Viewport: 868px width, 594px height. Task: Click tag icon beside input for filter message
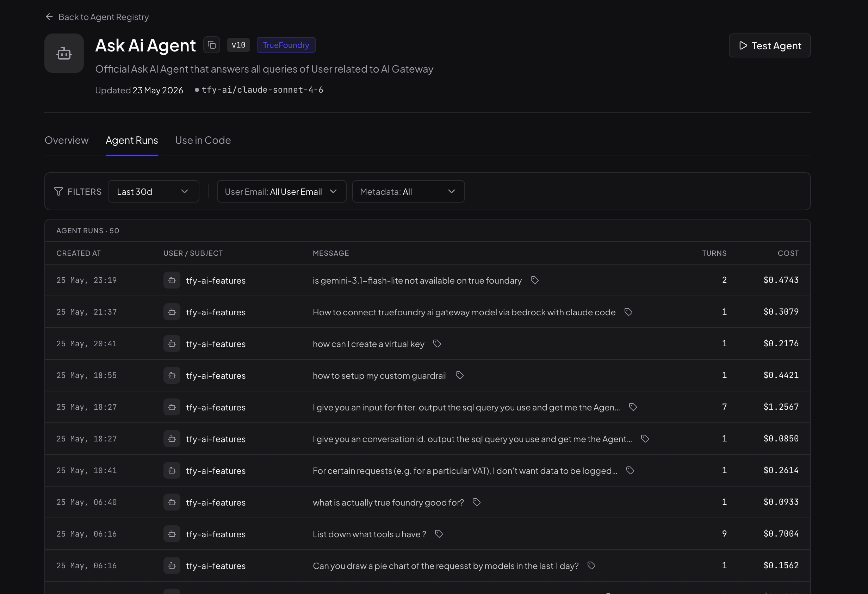point(633,407)
